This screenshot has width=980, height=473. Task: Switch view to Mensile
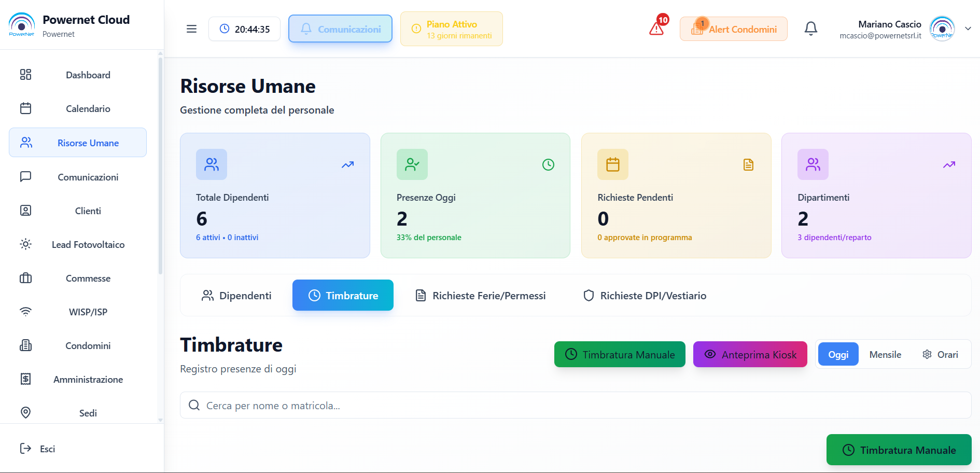tap(885, 355)
